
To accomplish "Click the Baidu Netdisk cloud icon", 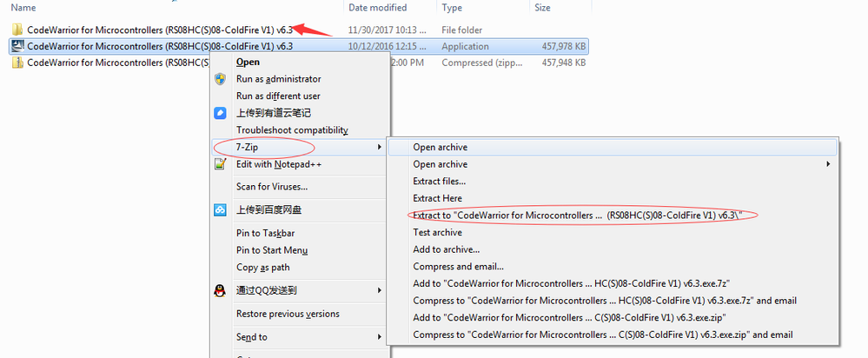I will pos(221,209).
